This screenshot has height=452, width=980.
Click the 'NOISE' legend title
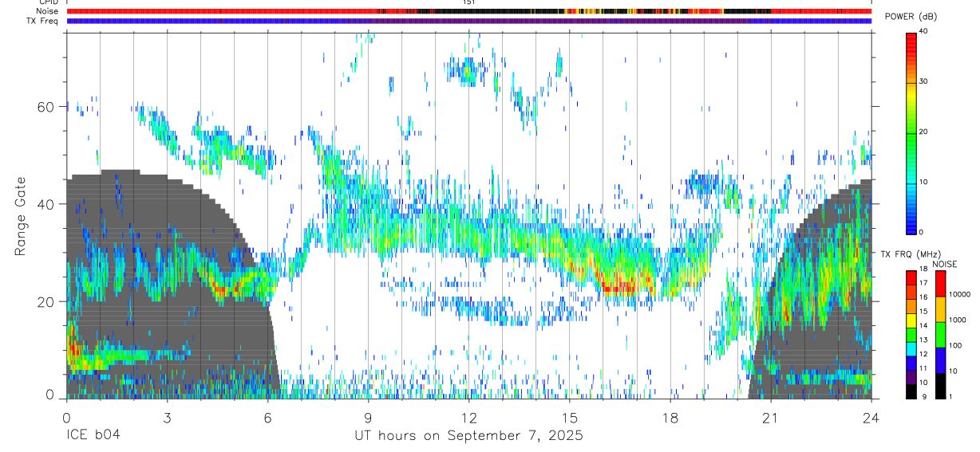click(944, 264)
